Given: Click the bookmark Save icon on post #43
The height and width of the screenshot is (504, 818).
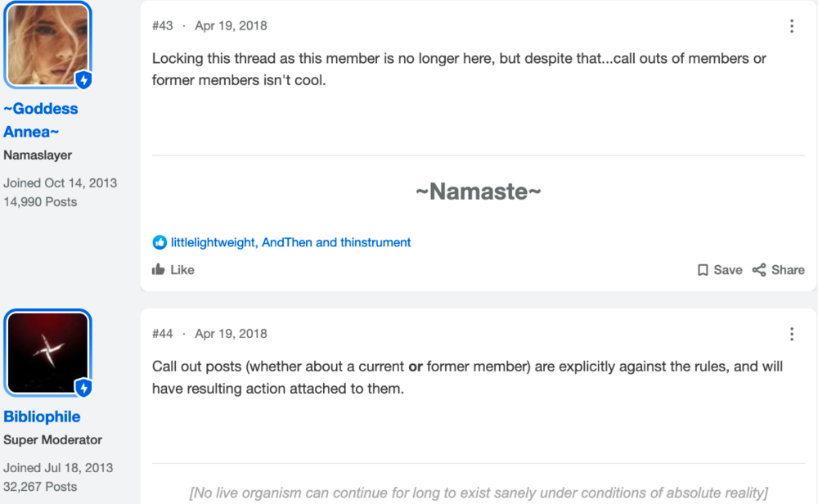Looking at the screenshot, I should pyautogui.click(x=703, y=270).
